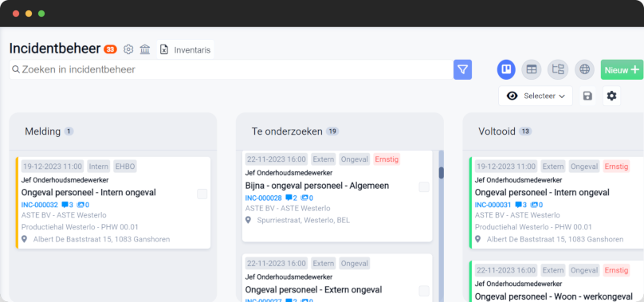
Task: Open board settings gear beside save icon
Action: pyautogui.click(x=611, y=96)
